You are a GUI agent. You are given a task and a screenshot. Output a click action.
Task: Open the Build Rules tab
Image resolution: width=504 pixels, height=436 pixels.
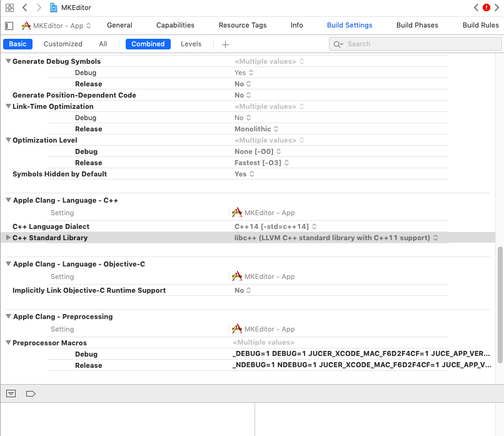(480, 25)
